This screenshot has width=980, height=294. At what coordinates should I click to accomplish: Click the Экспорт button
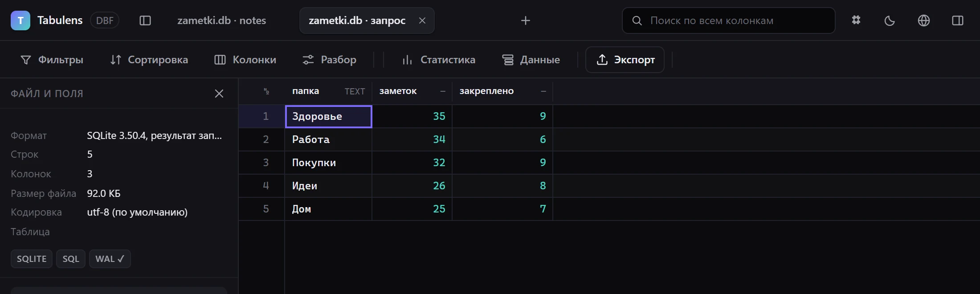pyautogui.click(x=625, y=60)
